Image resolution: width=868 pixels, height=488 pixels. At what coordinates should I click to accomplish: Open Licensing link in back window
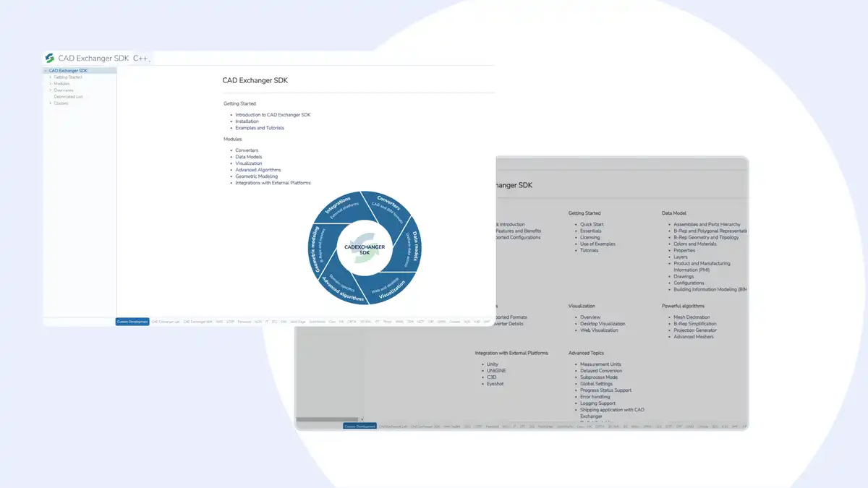click(x=590, y=238)
